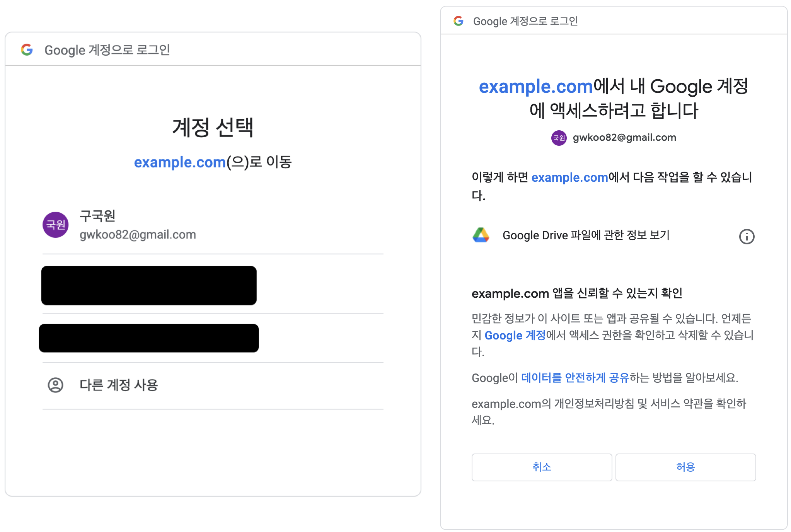Image resolution: width=791 pixels, height=532 pixels.
Task: Click the Google Drive icon
Action: pos(481,235)
